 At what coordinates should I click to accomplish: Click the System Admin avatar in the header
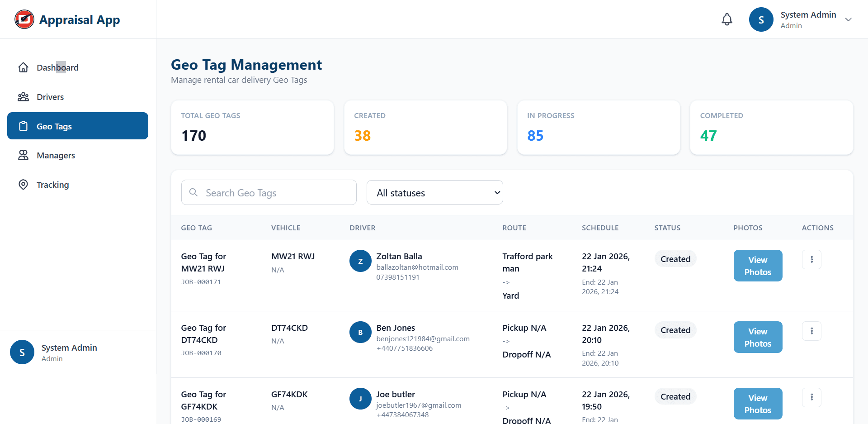click(x=760, y=19)
